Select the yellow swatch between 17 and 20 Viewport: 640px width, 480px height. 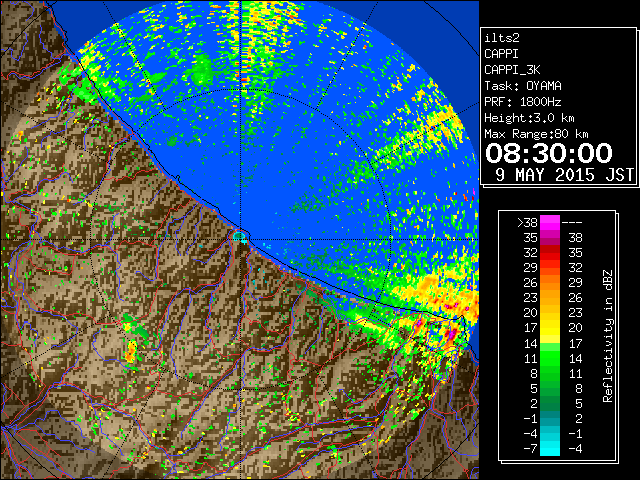pos(550,328)
